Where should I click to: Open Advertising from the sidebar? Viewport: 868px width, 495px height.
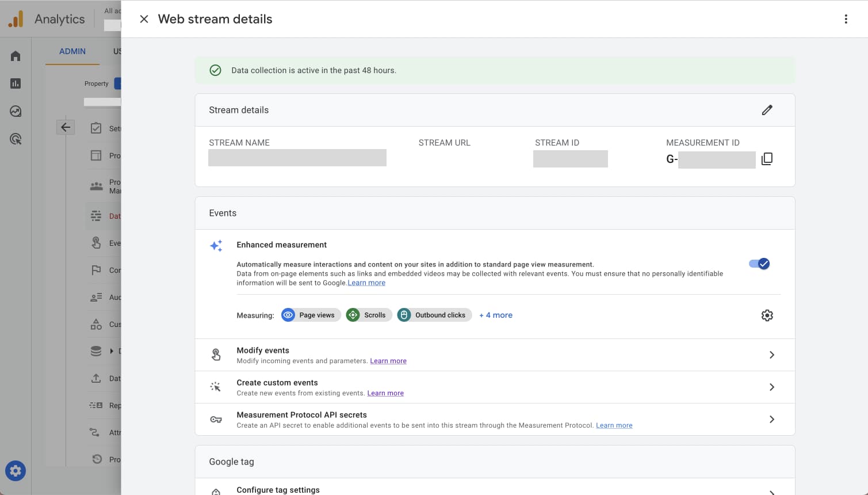(x=16, y=139)
